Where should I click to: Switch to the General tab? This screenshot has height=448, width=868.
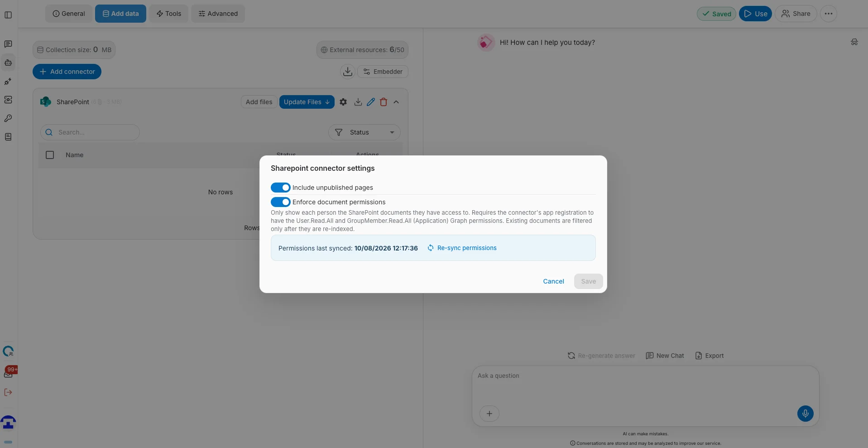[x=69, y=14]
